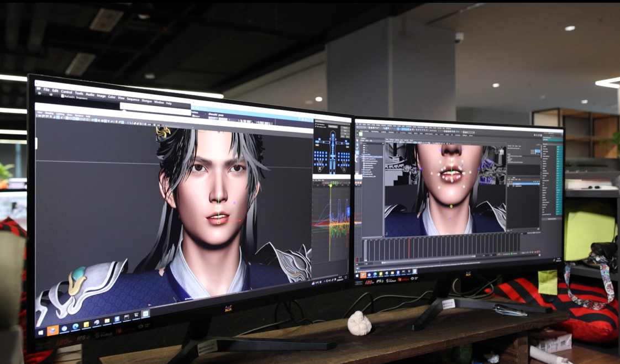
Task: Click the forward arrow beside Default Sequence
Action: [51, 96]
